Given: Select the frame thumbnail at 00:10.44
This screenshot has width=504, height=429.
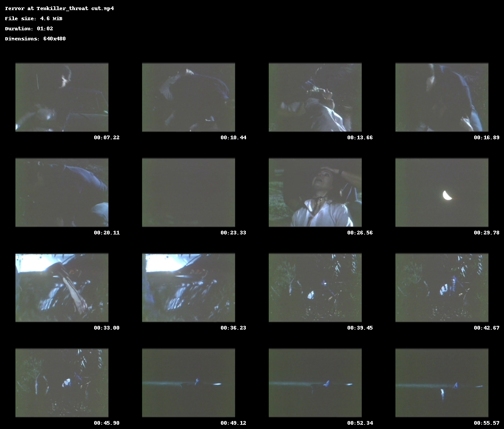Looking at the screenshot, I should pos(188,97).
